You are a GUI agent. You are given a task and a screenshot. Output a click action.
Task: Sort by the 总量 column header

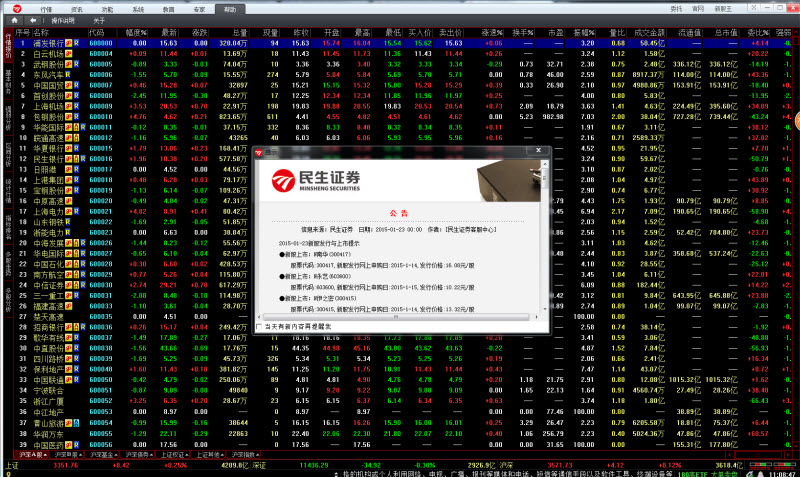pyautogui.click(x=239, y=33)
